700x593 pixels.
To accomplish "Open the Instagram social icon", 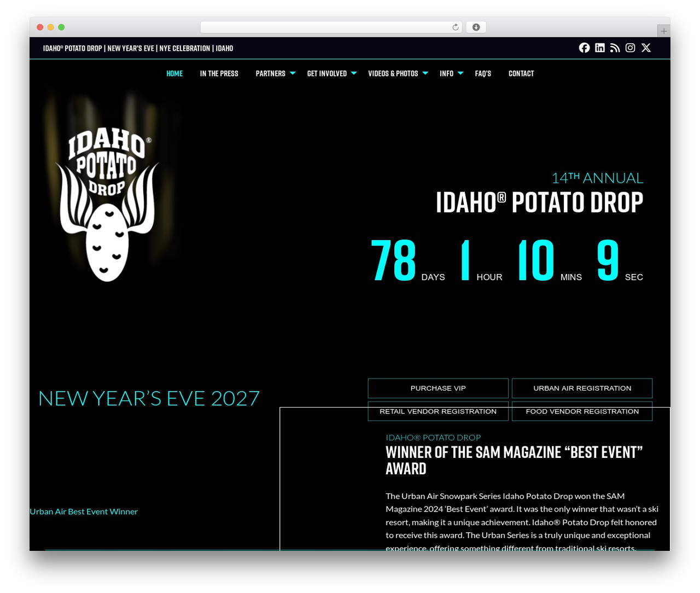I will (x=631, y=48).
